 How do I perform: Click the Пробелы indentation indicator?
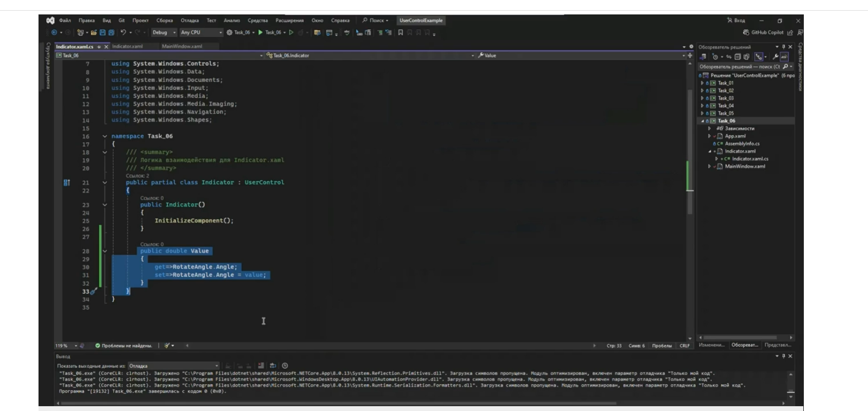point(662,346)
